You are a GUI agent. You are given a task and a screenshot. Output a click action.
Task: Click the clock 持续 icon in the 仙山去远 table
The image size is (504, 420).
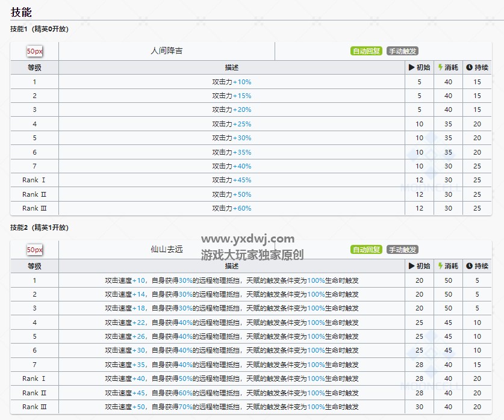pos(469,266)
